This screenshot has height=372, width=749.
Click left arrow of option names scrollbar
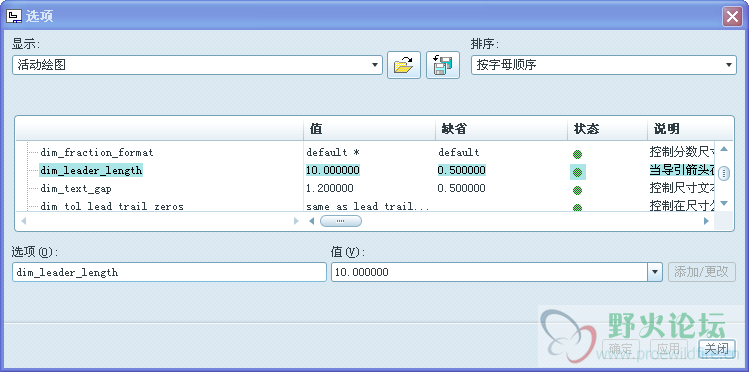click(x=23, y=221)
